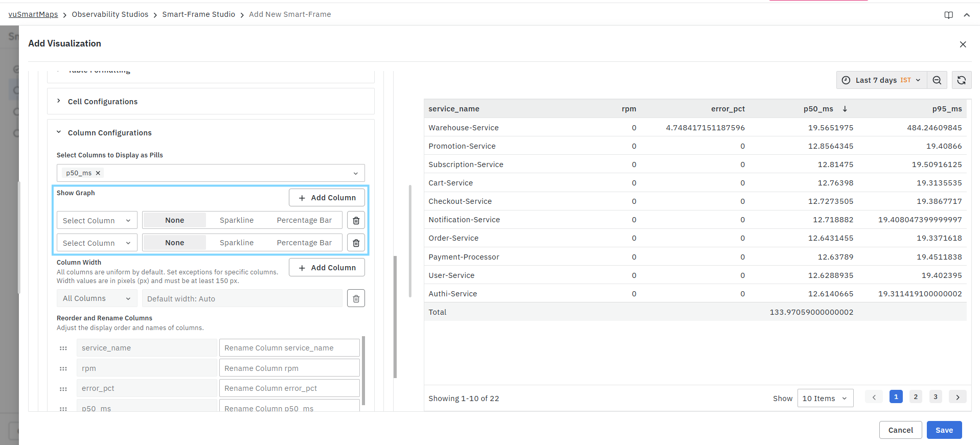
Task: Expand Cell Configurations section
Action: click(211, 101)
